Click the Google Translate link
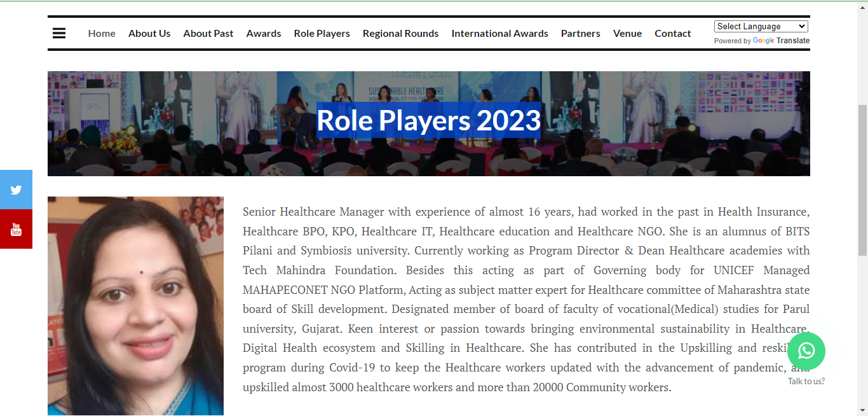Viewport: 868px width, 416px height. point(781,41)
